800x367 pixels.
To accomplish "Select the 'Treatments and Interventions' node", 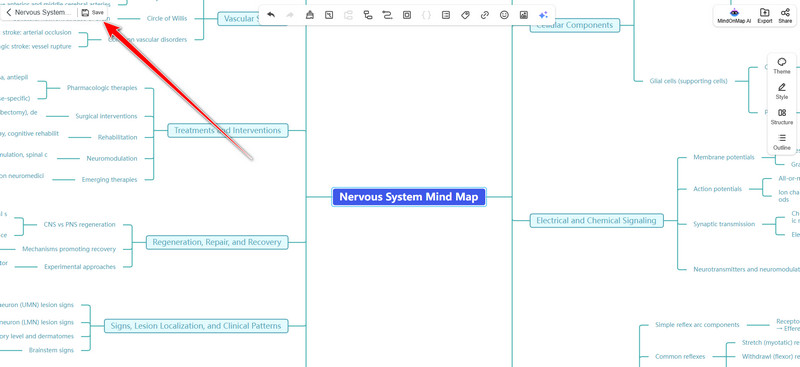I will click(228, 131).
